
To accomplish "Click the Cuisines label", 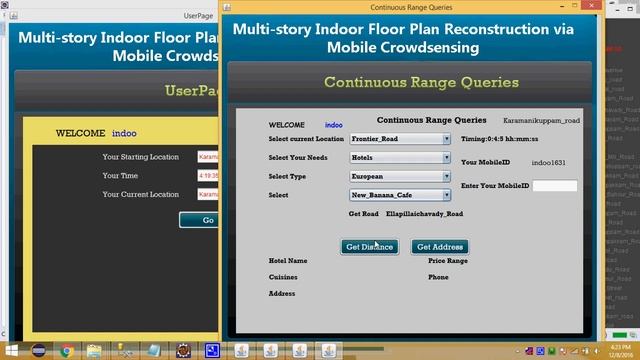I will point(283,277).
